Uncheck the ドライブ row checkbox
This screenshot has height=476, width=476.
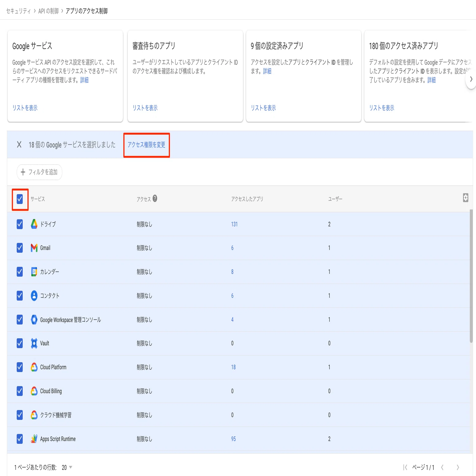pos(20,224)
